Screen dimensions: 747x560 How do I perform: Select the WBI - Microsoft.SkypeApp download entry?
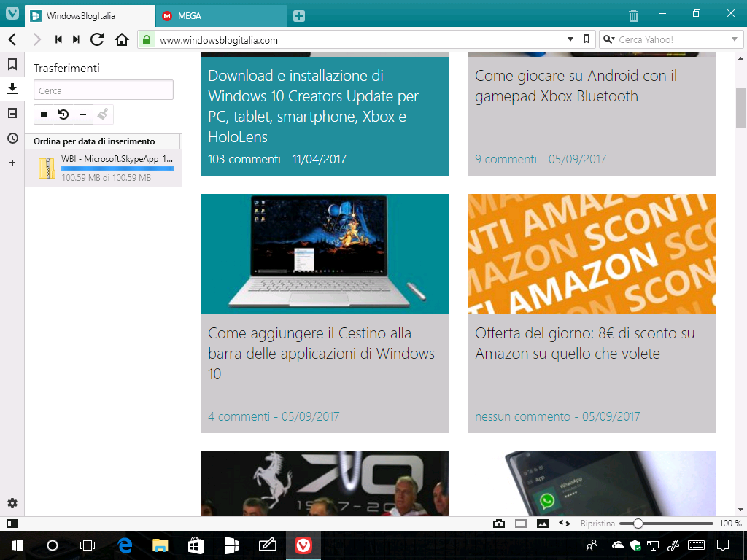coord(103,168)
